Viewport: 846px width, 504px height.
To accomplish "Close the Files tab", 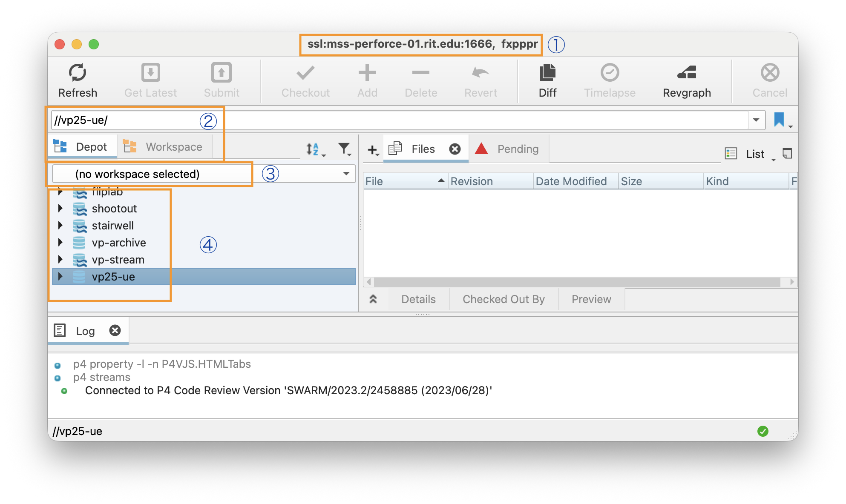I will [455, 149].
